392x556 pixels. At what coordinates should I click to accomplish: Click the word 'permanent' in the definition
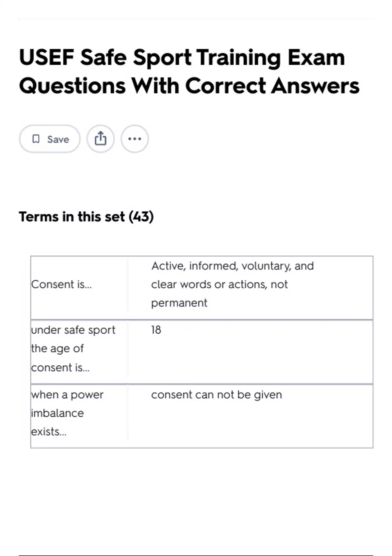coord(179,303)
